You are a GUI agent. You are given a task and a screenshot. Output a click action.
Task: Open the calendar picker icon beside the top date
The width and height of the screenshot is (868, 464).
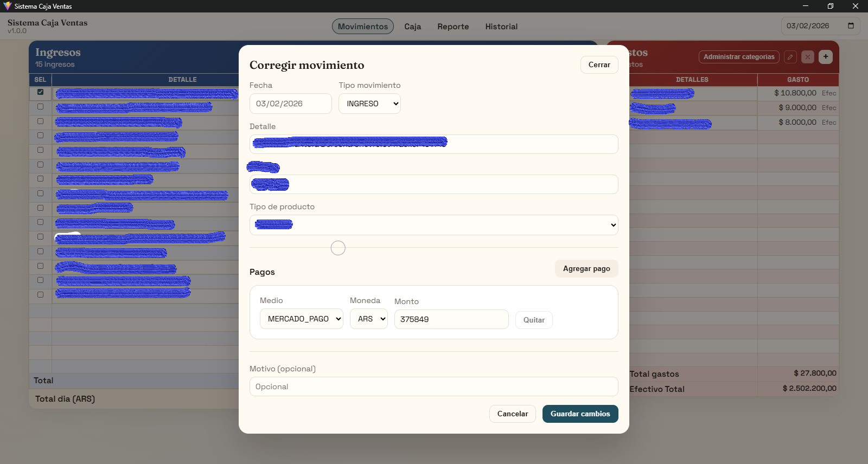851,26
